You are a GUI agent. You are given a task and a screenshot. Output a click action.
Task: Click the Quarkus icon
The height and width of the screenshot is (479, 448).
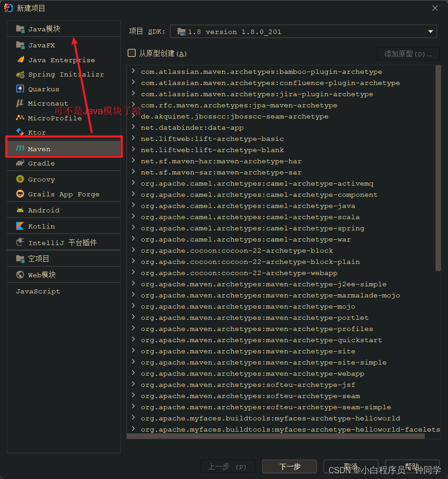(x=20, y=89)
